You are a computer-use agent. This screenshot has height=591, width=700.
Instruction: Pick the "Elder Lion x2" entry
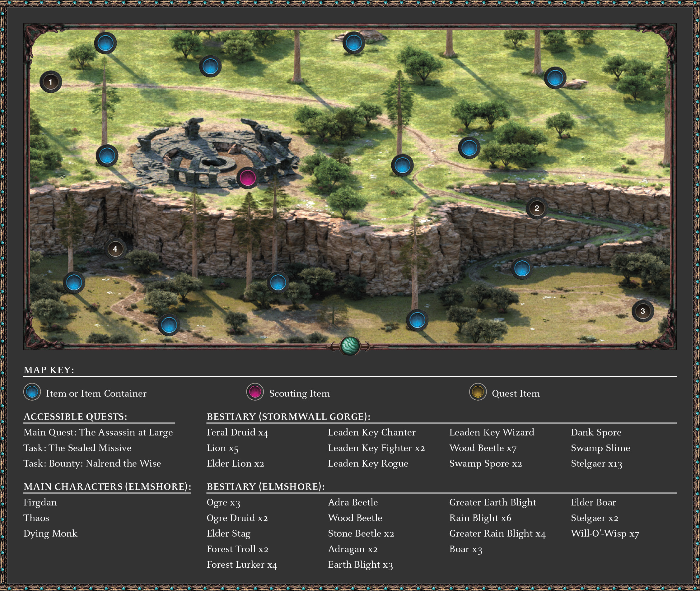[x=235, y=463]
